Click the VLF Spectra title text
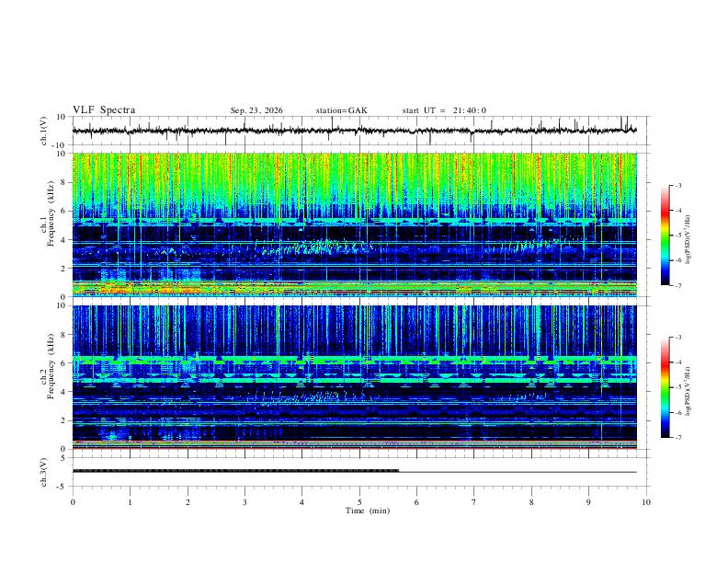This screenshot has height=563, width=728. coord(104,110)
